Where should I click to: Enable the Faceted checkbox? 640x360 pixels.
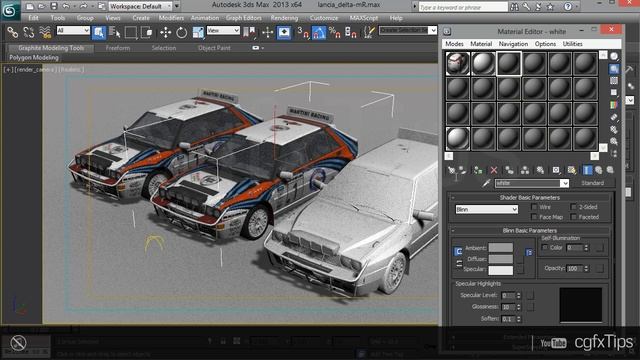click(573, 217)
